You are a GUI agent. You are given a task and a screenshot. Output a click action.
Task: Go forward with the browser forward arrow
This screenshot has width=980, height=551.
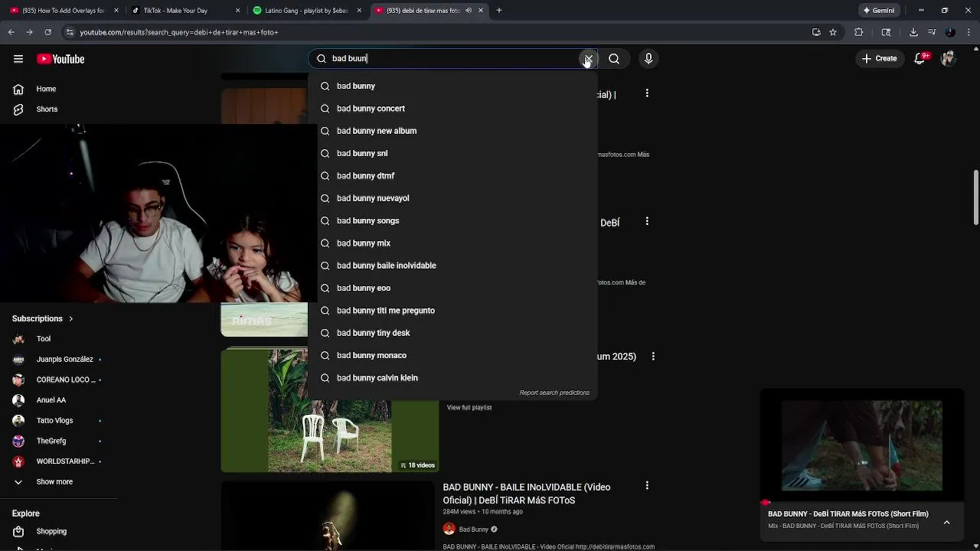[30, 32]
